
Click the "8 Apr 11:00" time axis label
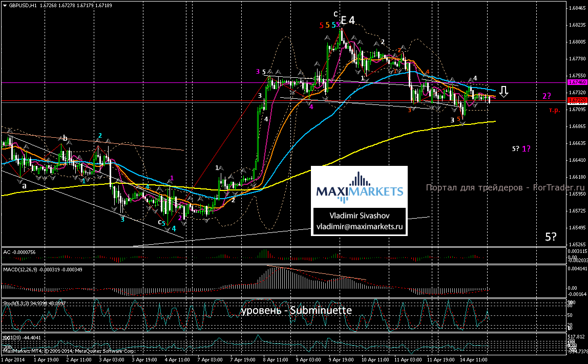[276, 360]
